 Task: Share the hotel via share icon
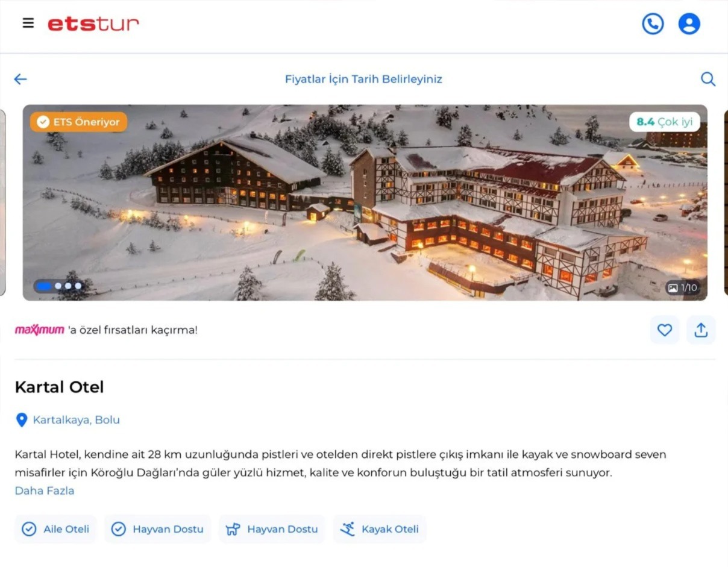pyautogui.click(x=701, y=330)
